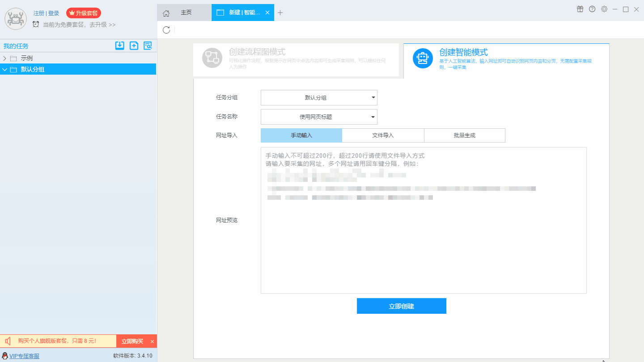Screen dimensions: 644x362
Task: Open the gift icon in the title bar
Action: (580, 9)
